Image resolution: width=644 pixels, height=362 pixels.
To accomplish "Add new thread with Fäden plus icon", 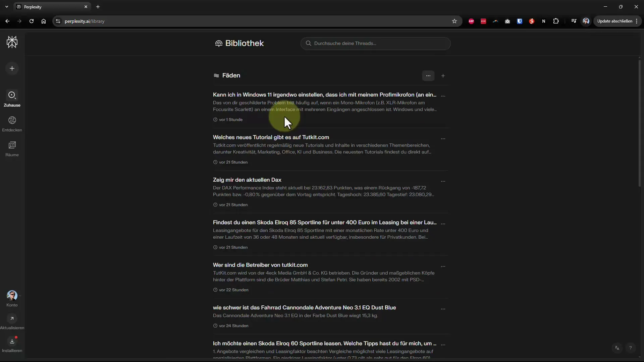I will [x=443, y=76].
